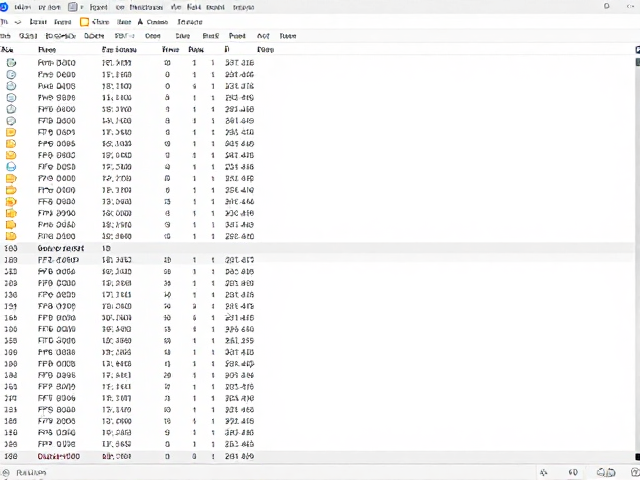Click the gray document icon in the title bar

coord(73,7)
